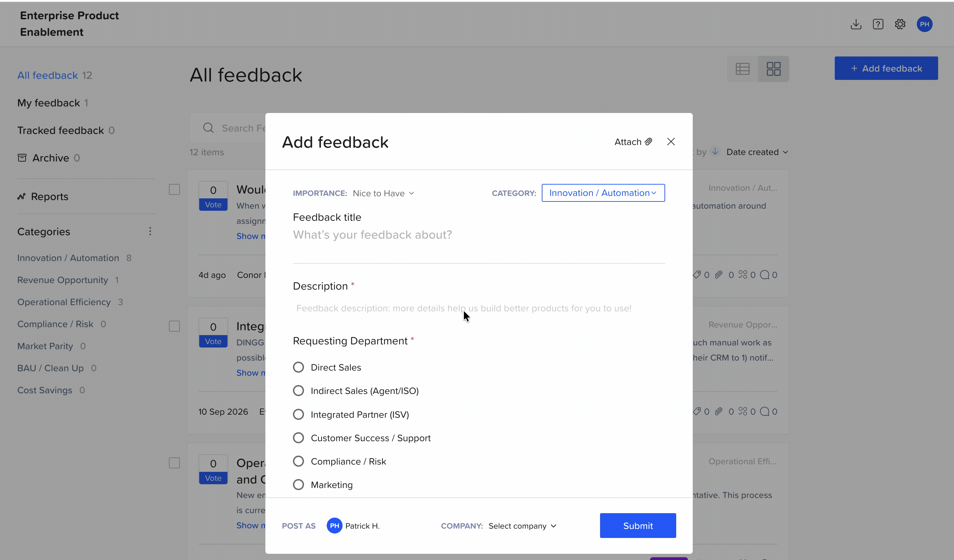Select Indirect Sales (Agent/ISO) option

[x=298, y=391]
